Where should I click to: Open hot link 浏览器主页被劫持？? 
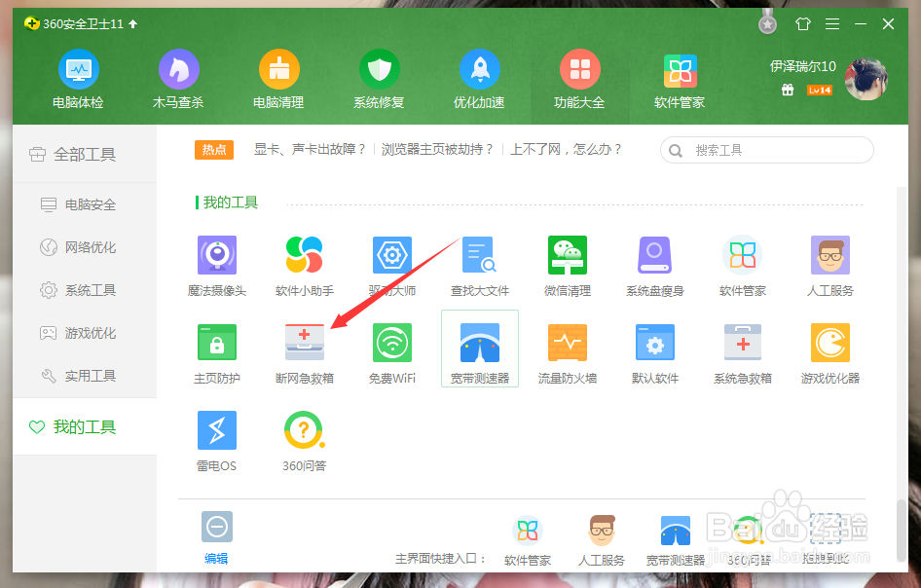[x=437, y=150]
